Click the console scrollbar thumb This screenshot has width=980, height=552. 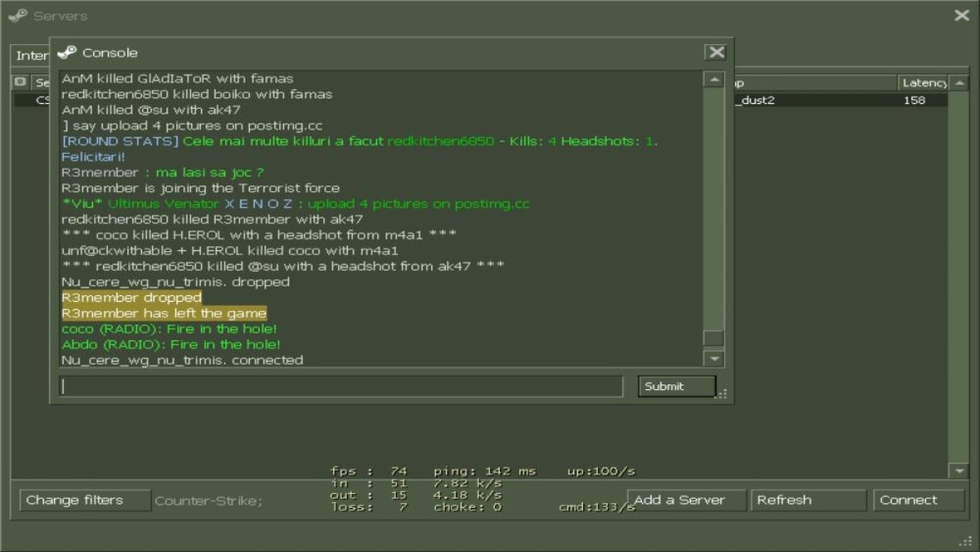pyautogui.click(x=713, y=337)
